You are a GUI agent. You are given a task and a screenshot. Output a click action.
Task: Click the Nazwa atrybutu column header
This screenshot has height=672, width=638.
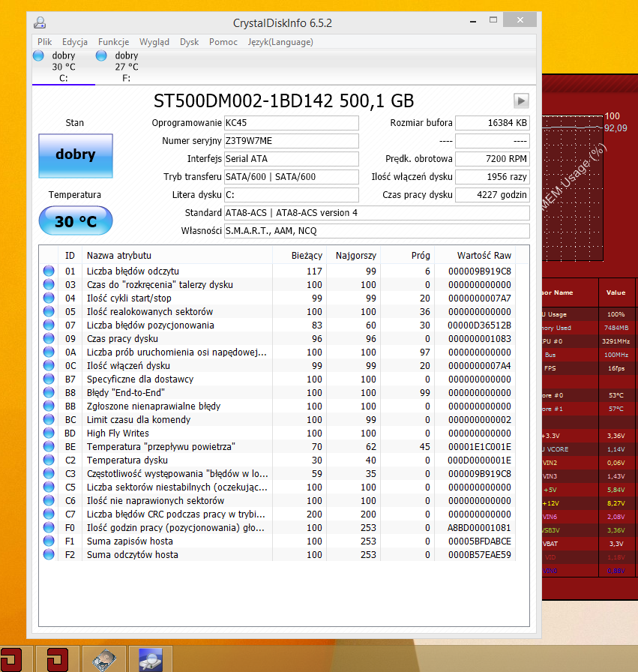(178, 256)
